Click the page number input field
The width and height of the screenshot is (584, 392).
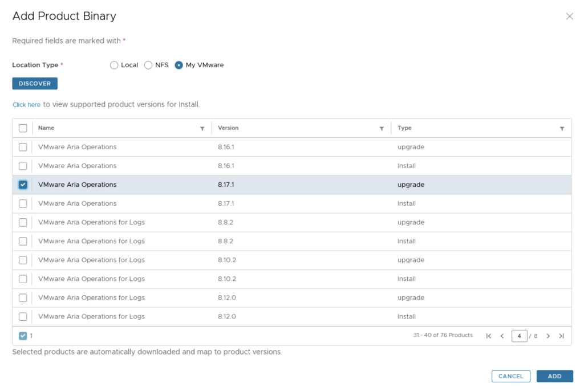[x=519, y=336]
